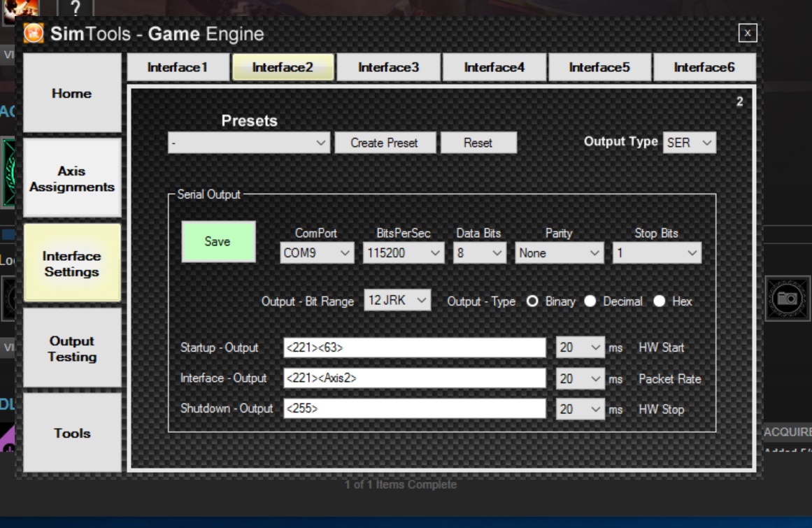Open the HW Start ms dropdown
Image resolution: width=812 pixels, height=528 pixels.
point(580,348)
